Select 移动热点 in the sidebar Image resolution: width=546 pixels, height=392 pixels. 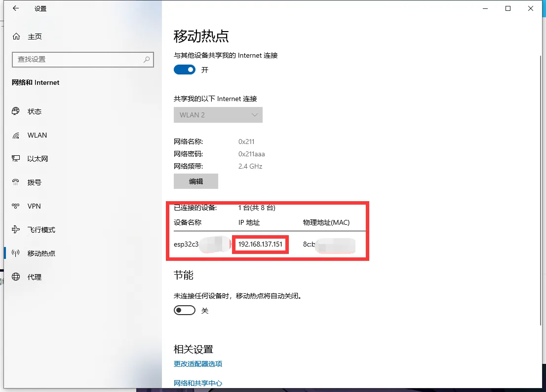41,253
